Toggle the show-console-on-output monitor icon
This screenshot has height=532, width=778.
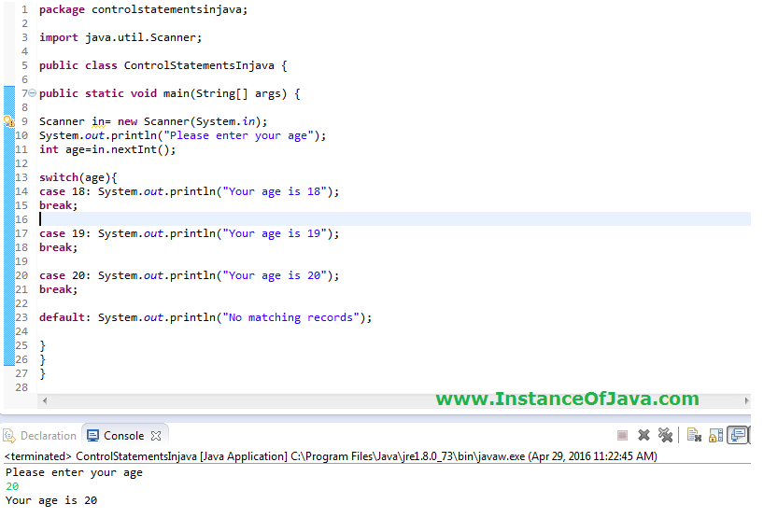pos(738,435)
